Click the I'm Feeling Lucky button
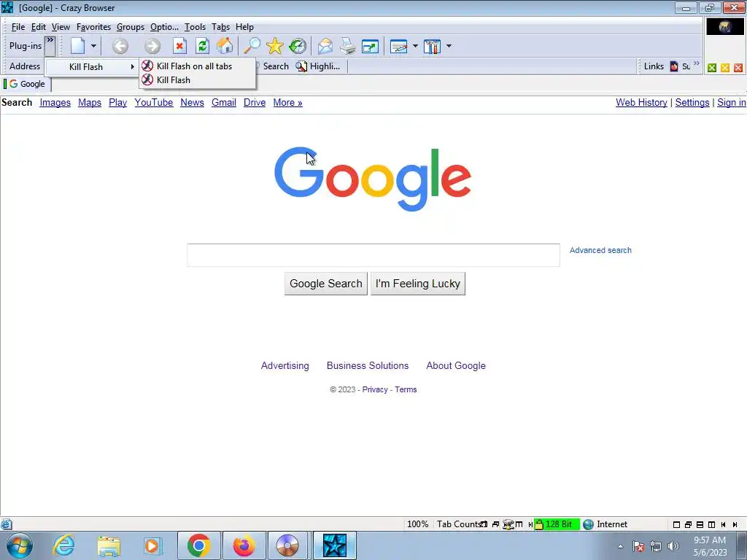This screenshot has width=747, height=560. tap(418, 284)
